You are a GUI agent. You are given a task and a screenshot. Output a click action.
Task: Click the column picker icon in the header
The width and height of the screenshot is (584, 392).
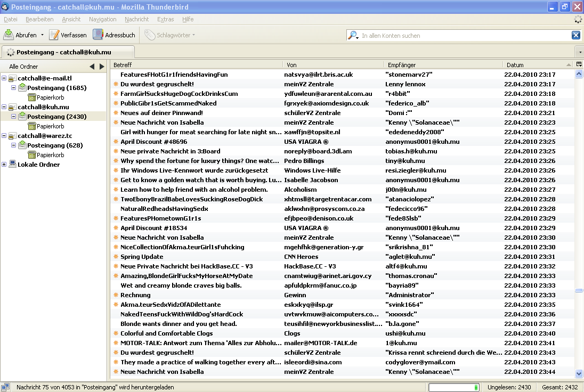tap(579, 64)
